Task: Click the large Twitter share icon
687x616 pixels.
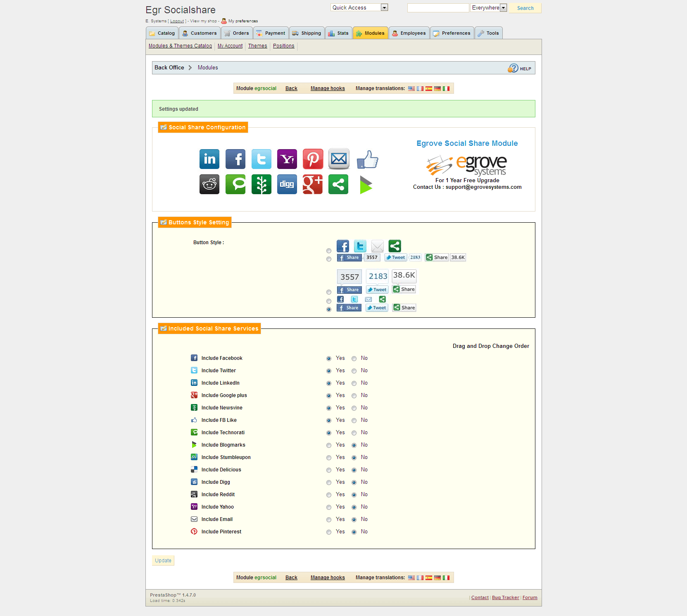Action: coord(261,159)
